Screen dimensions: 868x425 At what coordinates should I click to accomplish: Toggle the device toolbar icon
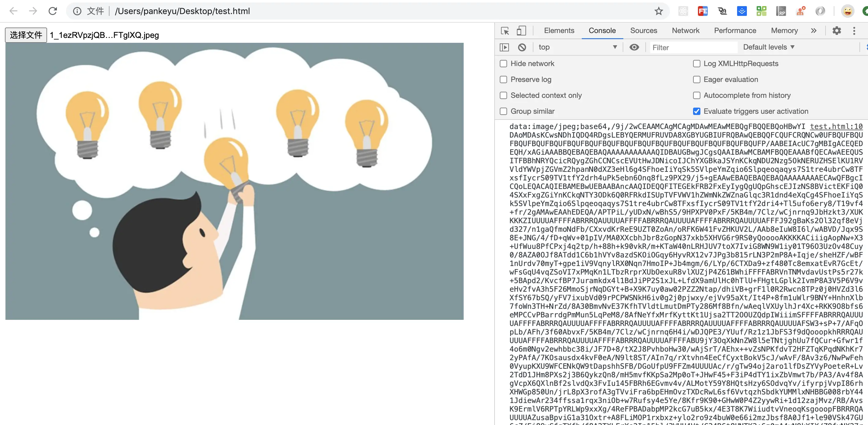pos(521,31)
